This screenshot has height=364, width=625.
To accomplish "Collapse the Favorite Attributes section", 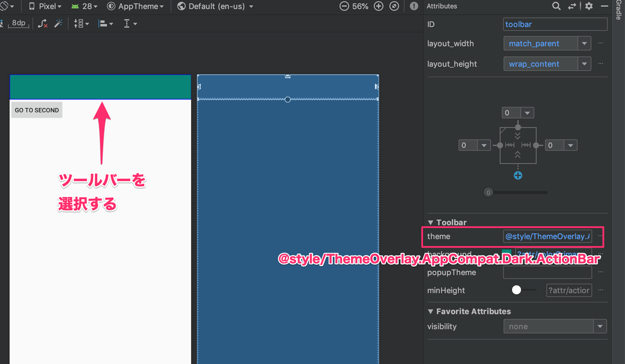I will pyautogui.click(x=430, y=311).
